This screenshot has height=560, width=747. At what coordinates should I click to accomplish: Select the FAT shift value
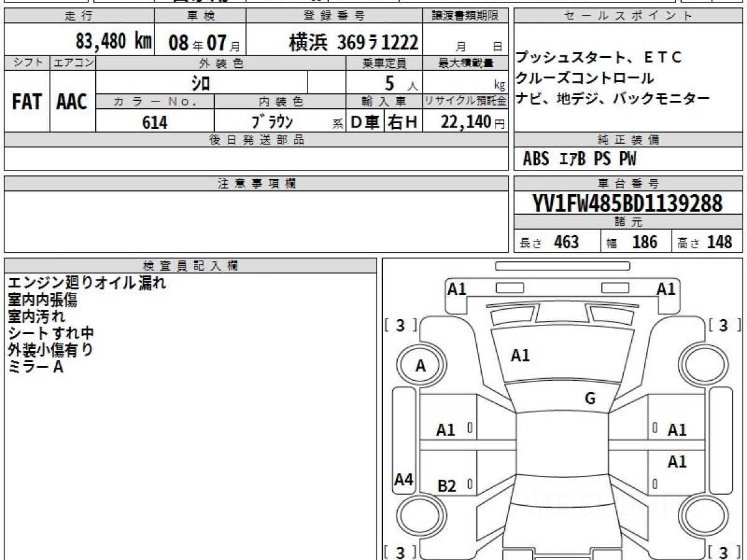click(x=27, y=102)
